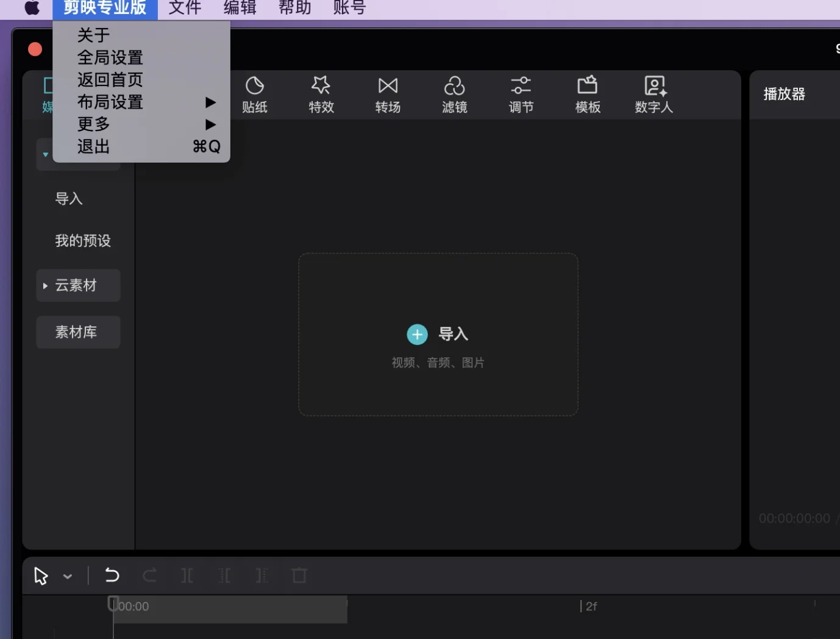The width and height of the screenshot is (840, 639).
Task: Open the 账号 menu in menu bar
Action: (349, 8)
